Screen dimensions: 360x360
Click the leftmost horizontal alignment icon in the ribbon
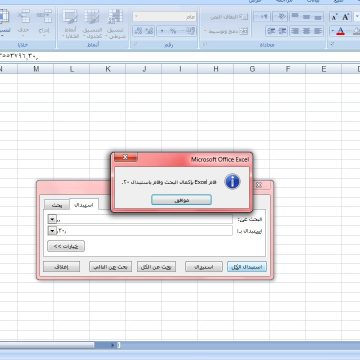[295, 31]
